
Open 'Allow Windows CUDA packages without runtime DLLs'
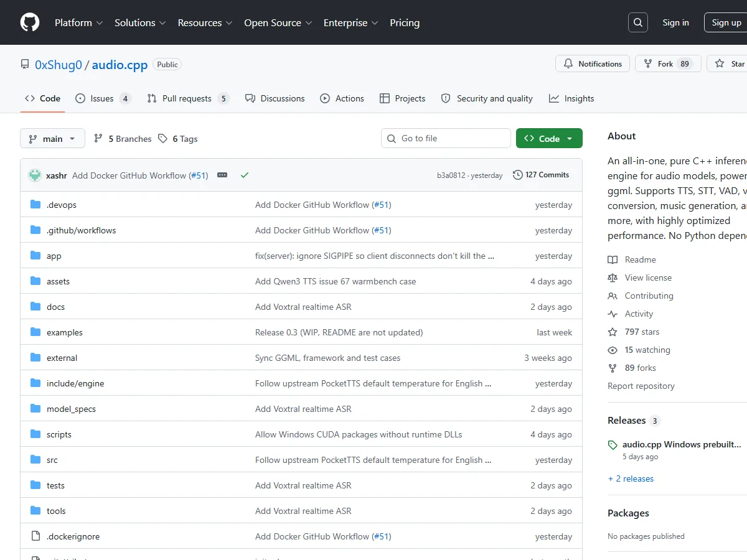pyautogui.click(x=359, y=434)
